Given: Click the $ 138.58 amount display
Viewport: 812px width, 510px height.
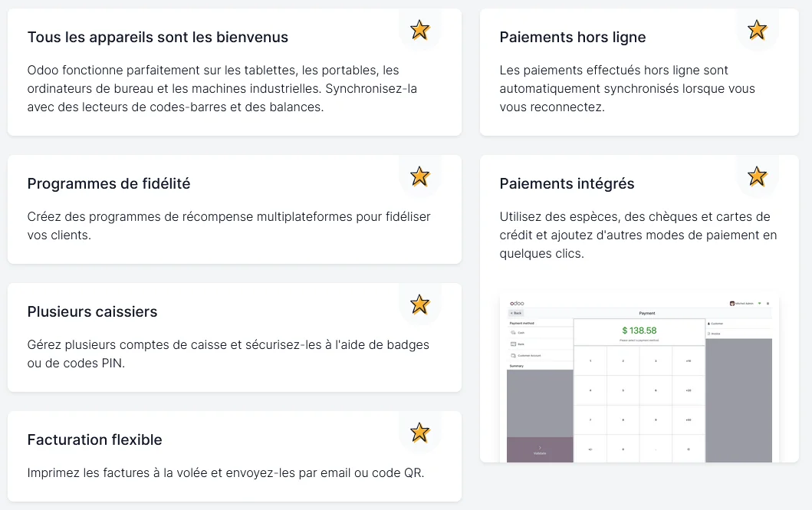Looking at the screenshot, I should coord(639,331).
